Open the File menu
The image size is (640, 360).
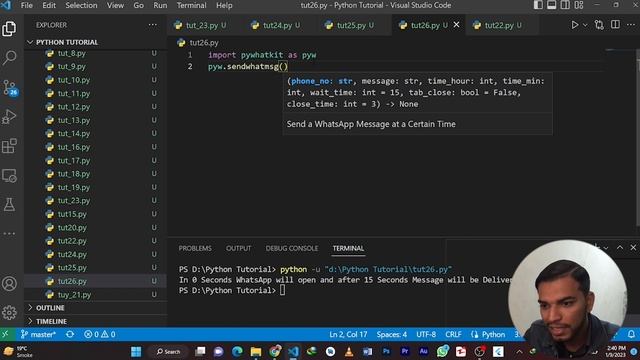pyautogui.click(x=27, y=5)
